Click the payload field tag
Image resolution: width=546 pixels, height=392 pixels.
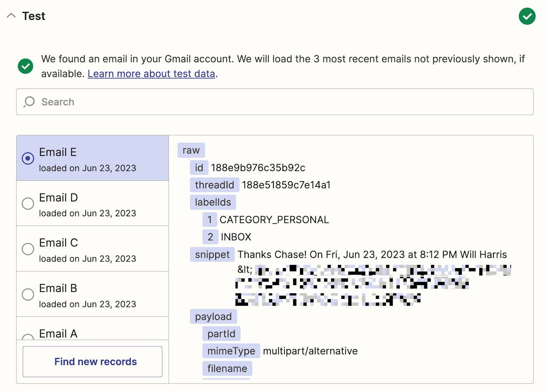(x=213, y=316)
